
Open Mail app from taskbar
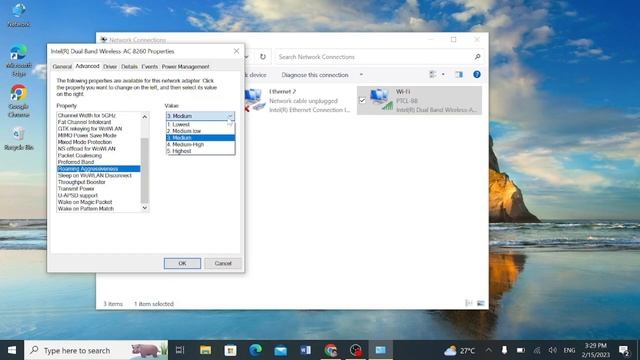[x=280, y=350]
